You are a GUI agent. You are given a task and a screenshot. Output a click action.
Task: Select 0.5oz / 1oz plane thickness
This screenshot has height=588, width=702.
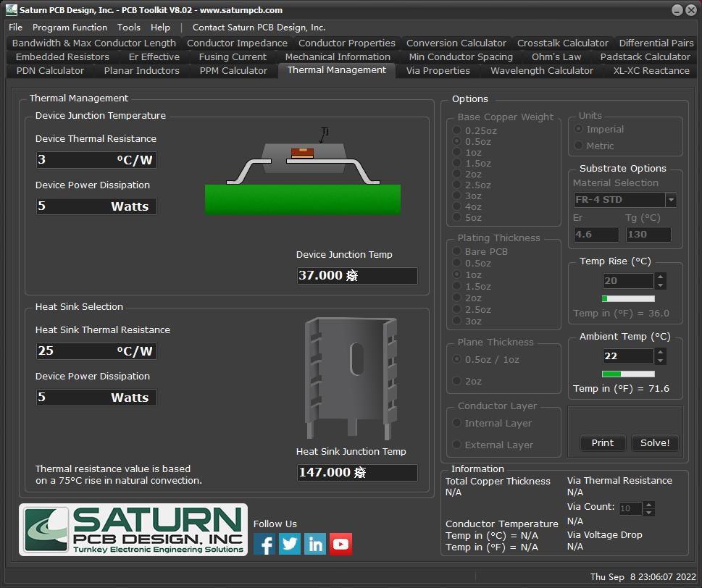click(x=456, y=359)
